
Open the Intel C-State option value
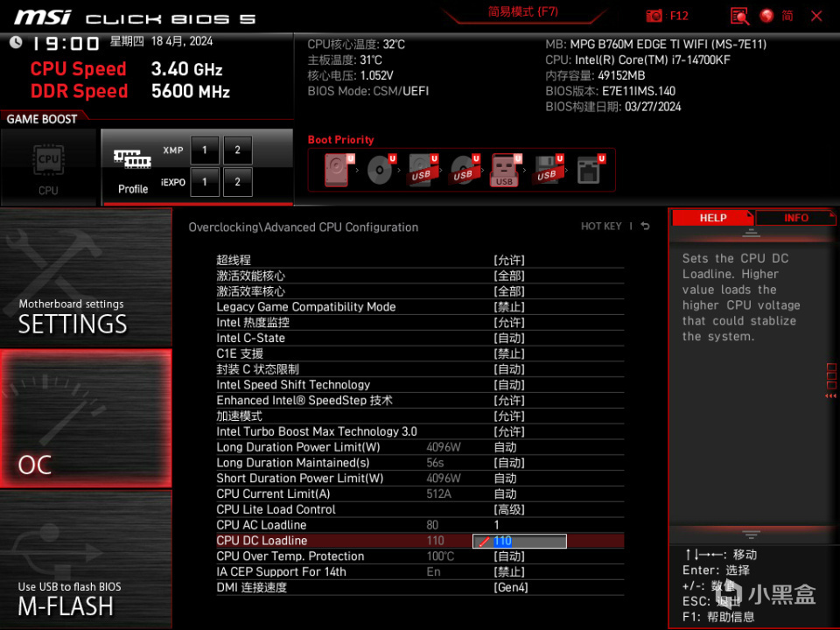(x=509, y=338)
